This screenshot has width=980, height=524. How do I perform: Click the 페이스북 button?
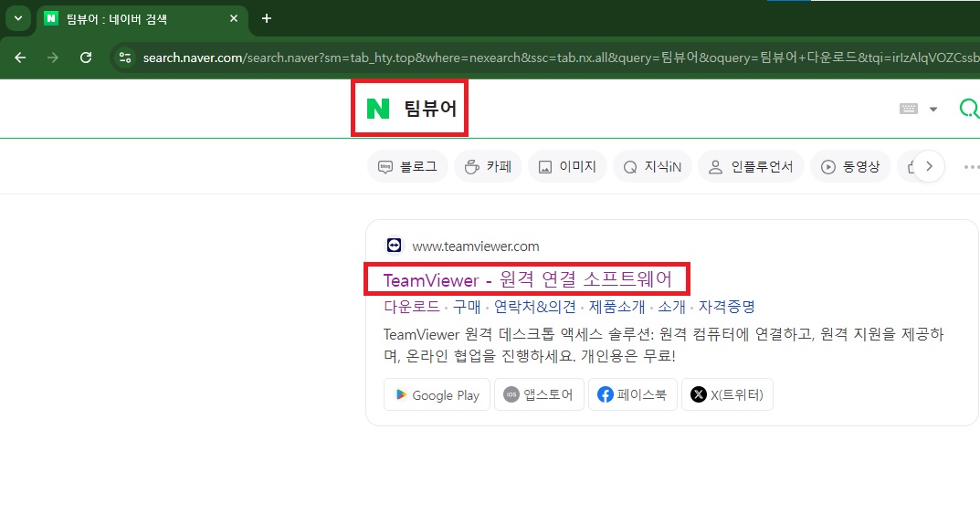633,394
